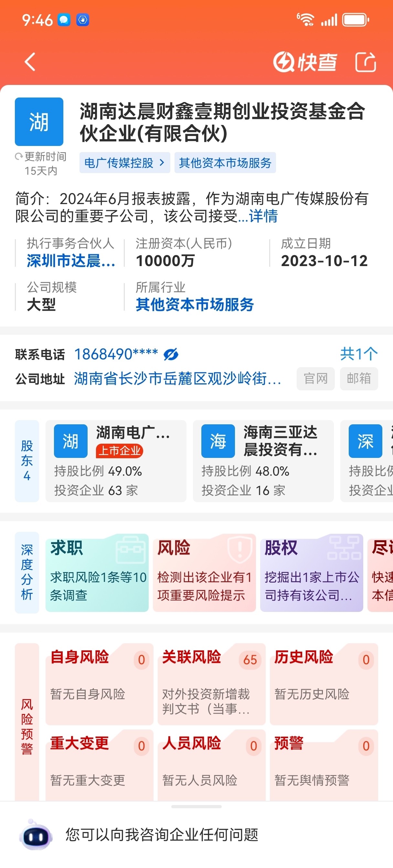Tap the 官网 button
This screenshot has height=868, width=393.
coord(315,379)
